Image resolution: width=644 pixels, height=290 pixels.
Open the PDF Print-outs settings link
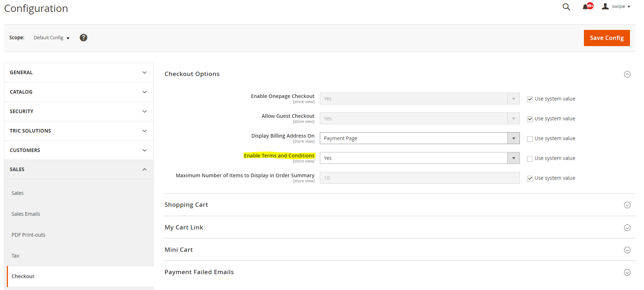tap(28, 235)
